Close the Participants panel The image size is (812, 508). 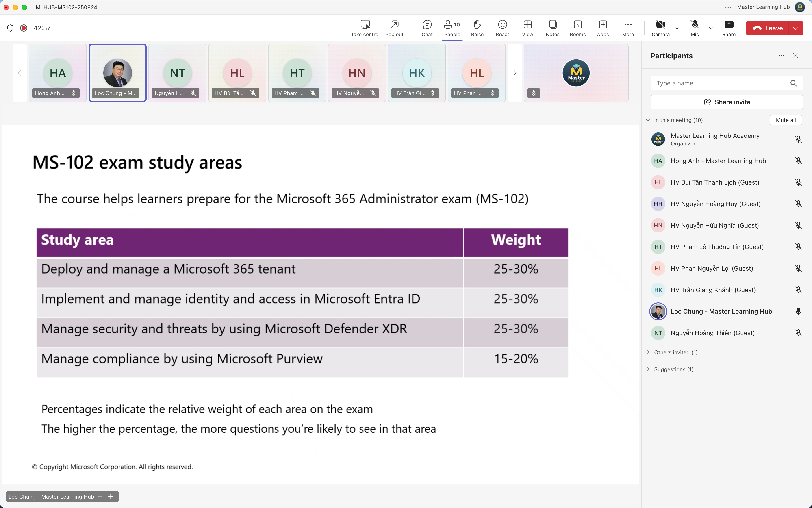(796, 56)
